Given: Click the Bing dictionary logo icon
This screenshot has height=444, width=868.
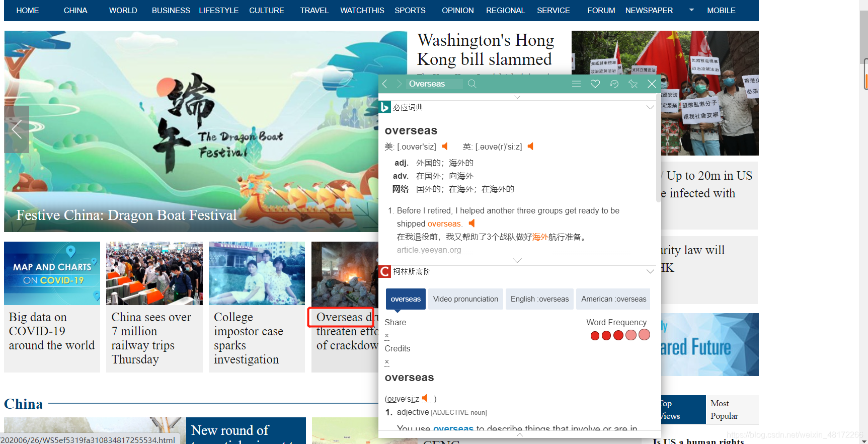Looking at the screenshot, I should click(384, 107).
